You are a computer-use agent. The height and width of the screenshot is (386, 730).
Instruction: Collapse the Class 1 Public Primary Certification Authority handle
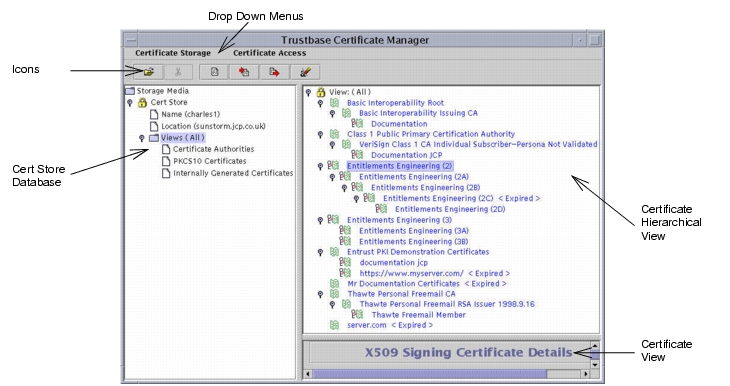[x=320, y=135]
